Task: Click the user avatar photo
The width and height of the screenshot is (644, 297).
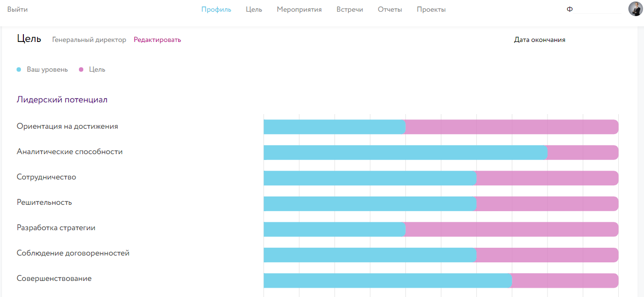Action: pyautogui.click(x=635, y=9)
